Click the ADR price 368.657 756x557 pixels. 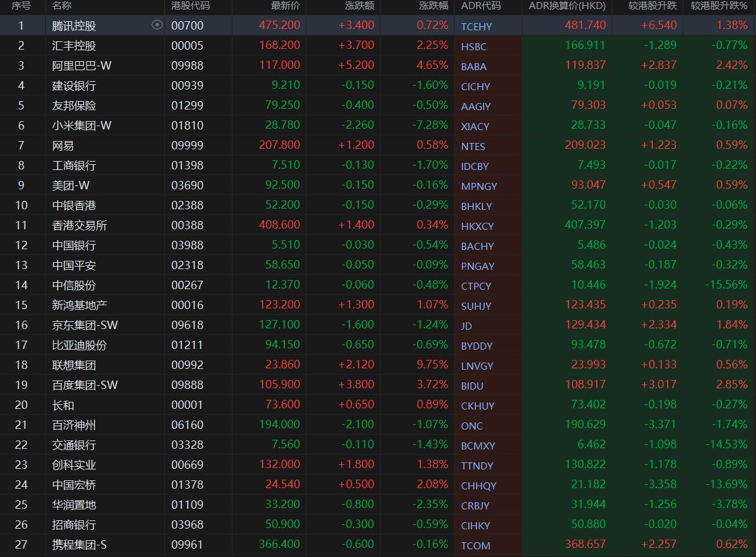(x=585, y=544)
